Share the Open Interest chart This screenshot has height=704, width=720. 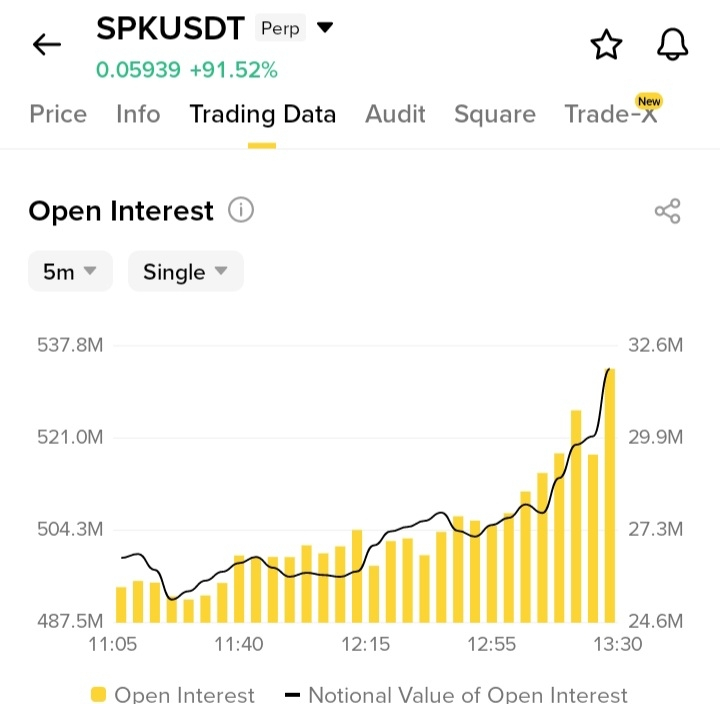[668, 211]
